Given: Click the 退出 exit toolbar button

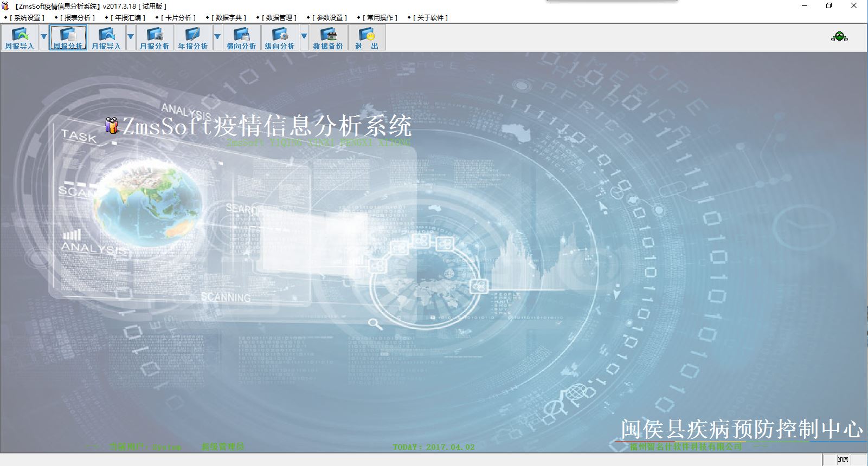Looking at the screenshot, I should tap(367, 38).
